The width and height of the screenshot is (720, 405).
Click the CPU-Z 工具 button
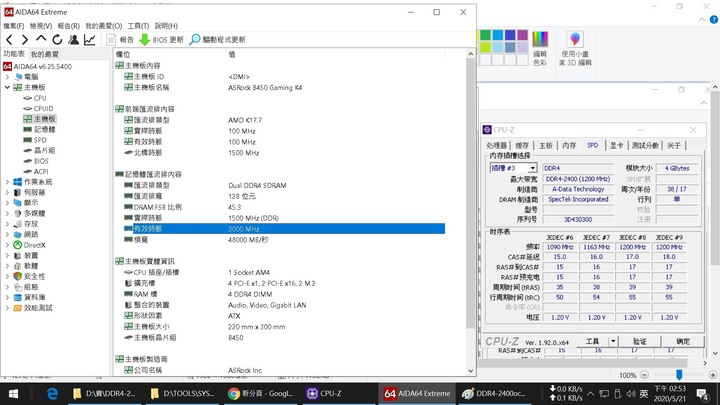592,341
